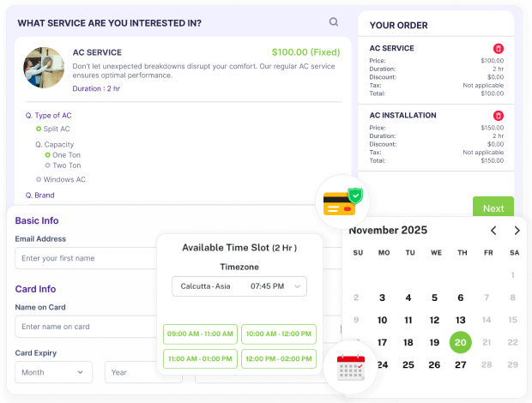This screenshot has height=403, width=532.
Task: Click the Duration : 2 hr text
Action: 96,89
